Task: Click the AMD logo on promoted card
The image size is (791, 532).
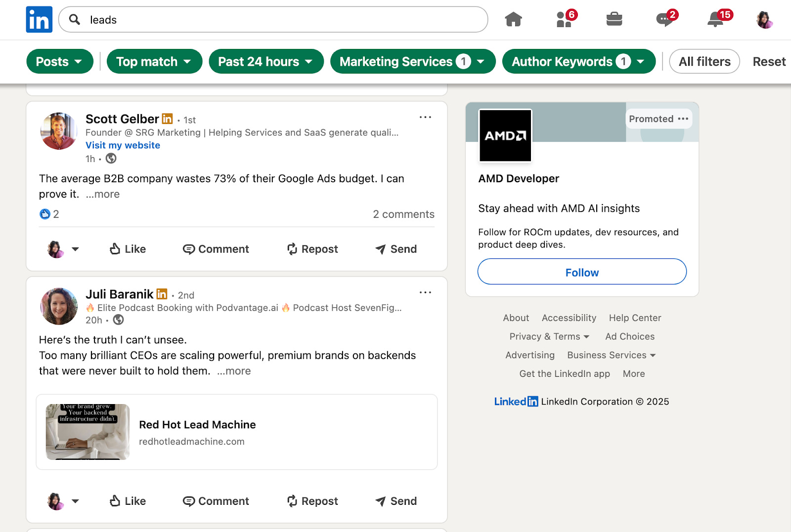Action: [x=505, y=136]
